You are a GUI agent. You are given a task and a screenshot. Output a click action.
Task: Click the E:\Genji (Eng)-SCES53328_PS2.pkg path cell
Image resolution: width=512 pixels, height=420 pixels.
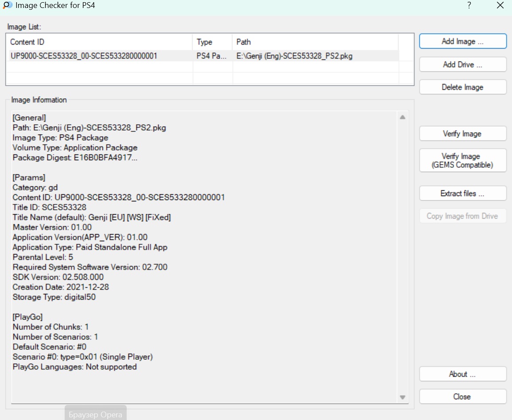[294, 56]
